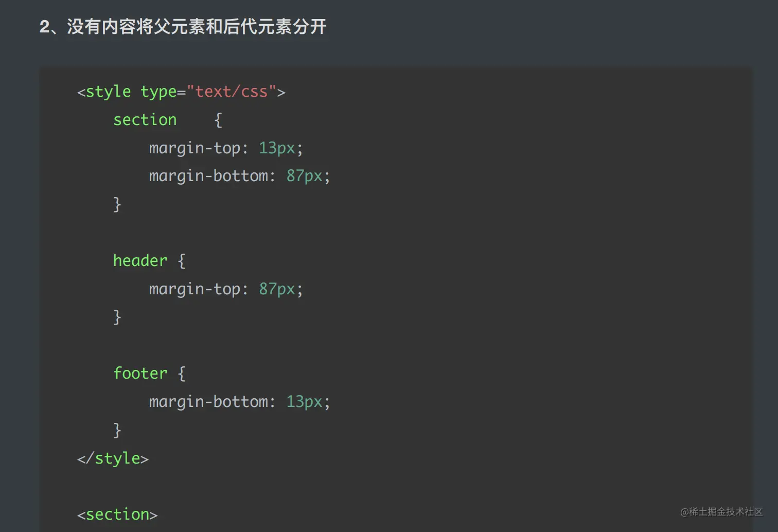Click the footer CSS selector

(x=140, y=374)
